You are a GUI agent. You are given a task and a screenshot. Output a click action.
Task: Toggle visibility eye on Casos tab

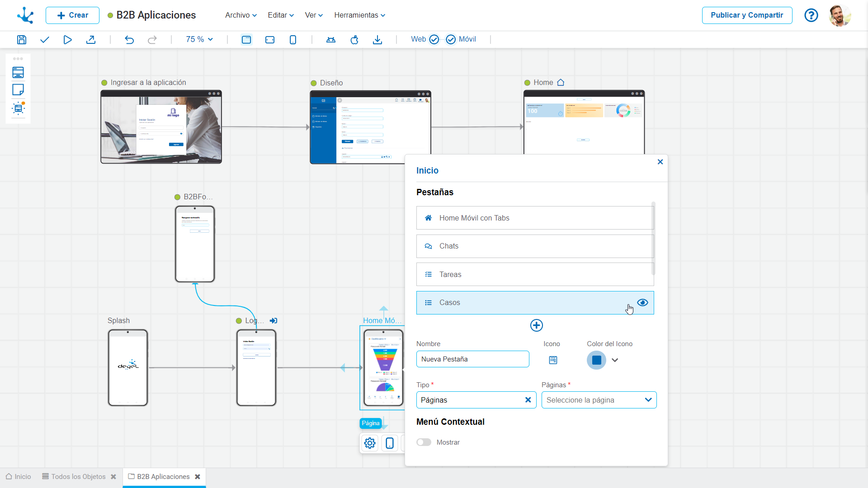[642, 303]
